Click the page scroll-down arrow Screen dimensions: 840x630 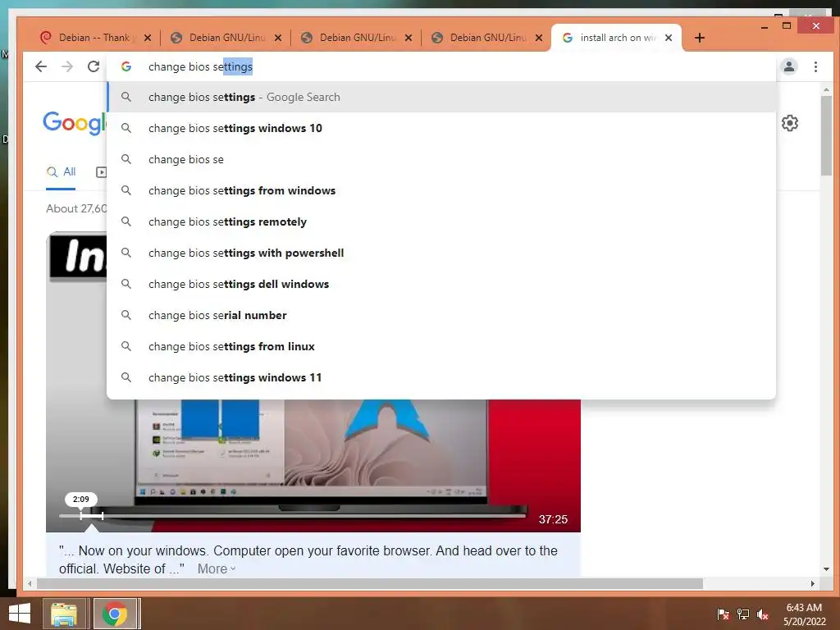point(826,569)
